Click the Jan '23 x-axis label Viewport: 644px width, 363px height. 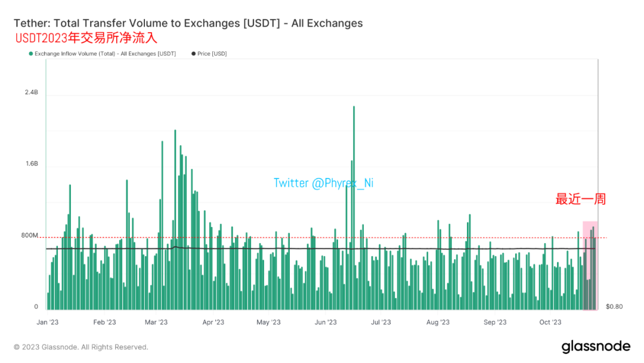[x=47, y=322]
